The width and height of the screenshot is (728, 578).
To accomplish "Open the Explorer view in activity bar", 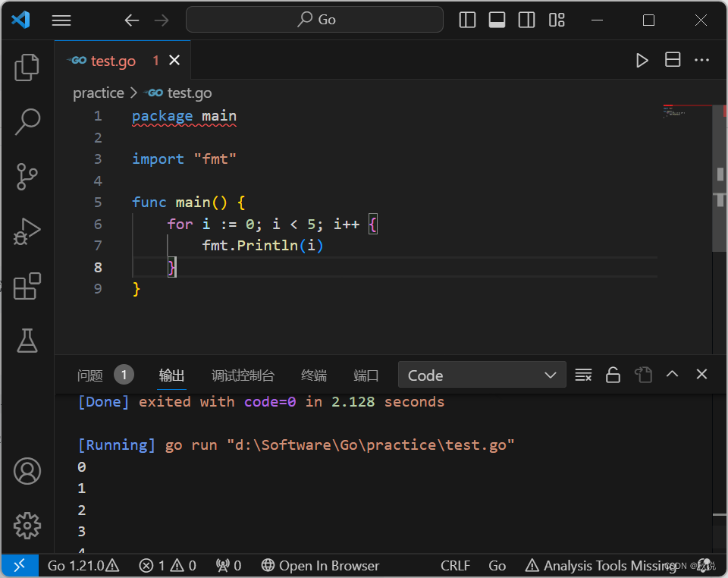I will [27, 68].
